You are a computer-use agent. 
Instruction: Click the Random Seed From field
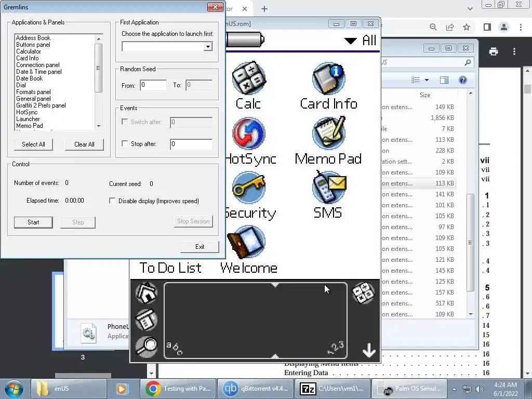[153, 85]
